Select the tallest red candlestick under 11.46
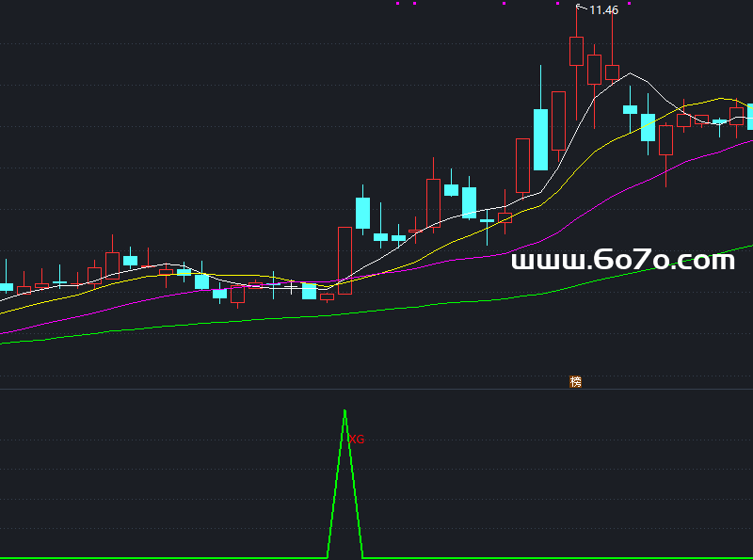753x560 pixels. pyautogui.click(x=576, y=51)
